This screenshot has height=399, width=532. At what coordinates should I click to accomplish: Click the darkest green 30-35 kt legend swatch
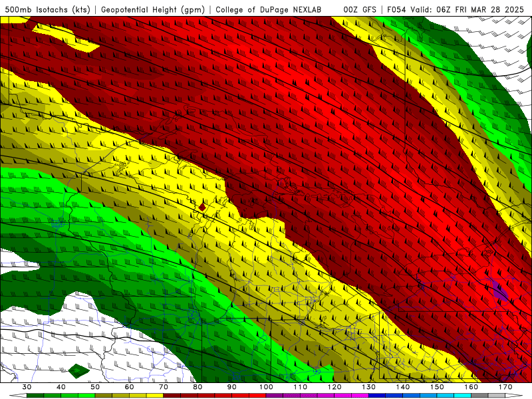35,396
